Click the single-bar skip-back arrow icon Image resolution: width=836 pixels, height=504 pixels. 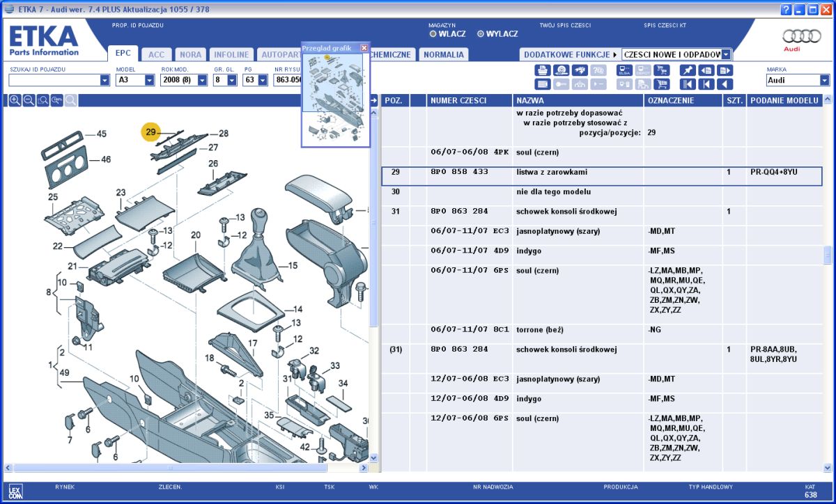(706, 84)
